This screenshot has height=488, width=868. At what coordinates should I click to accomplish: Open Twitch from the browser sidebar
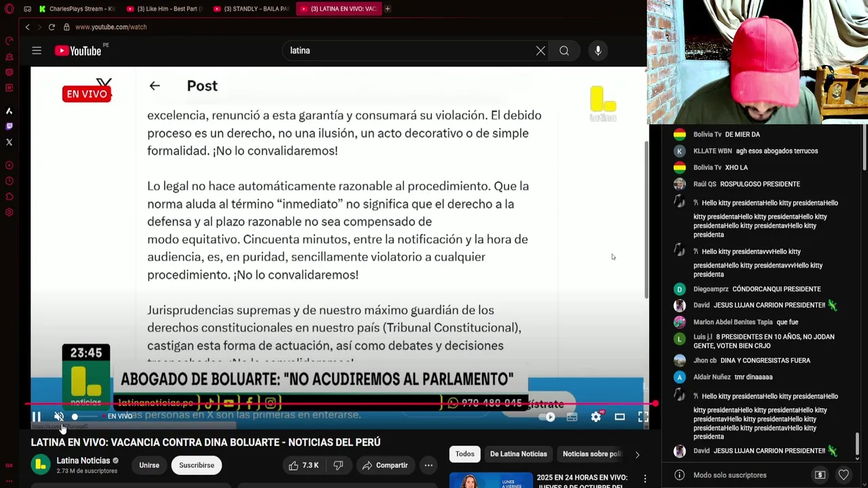point(9,126)
